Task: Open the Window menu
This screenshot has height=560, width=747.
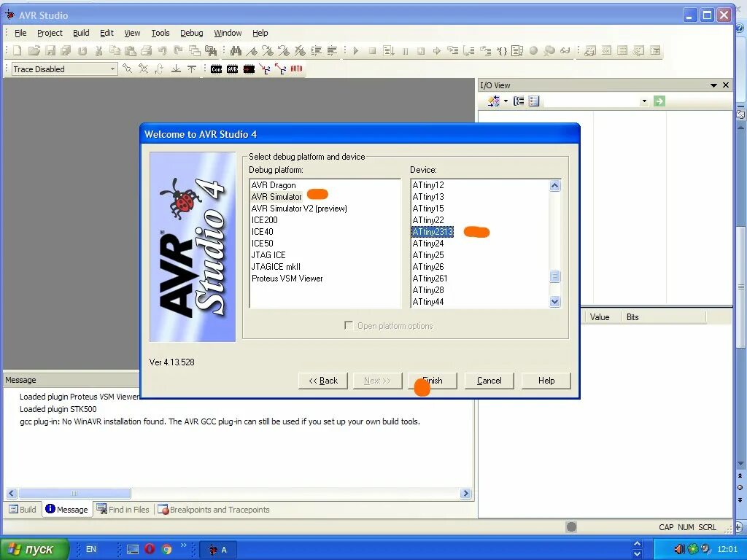Action: pos(228,33)
